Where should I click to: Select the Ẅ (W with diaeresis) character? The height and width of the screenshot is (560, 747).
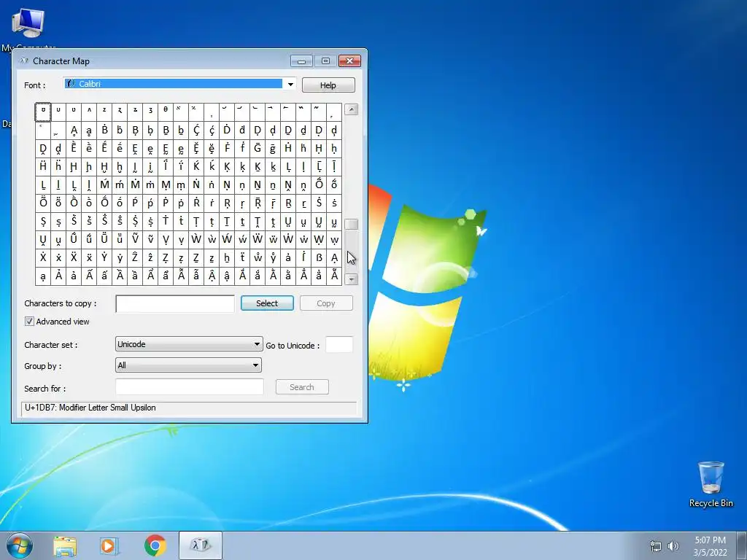tap(258, 239)
